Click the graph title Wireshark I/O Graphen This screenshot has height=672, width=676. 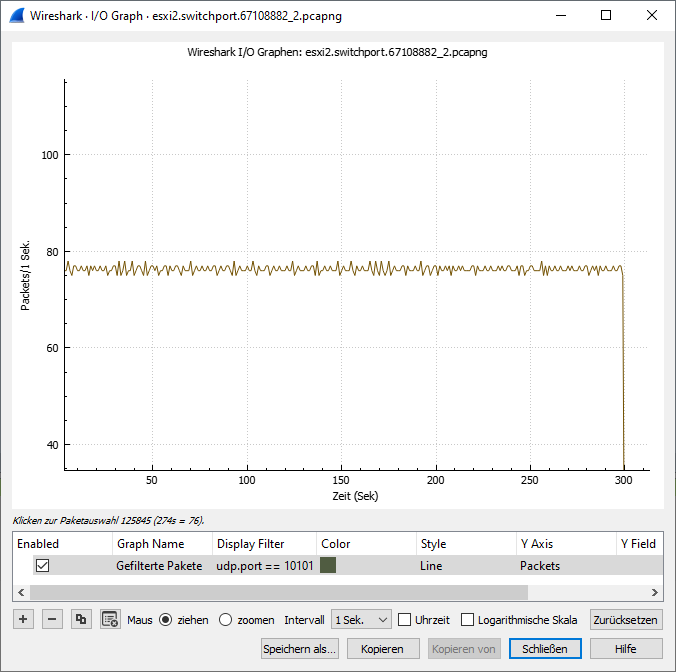[337, 52]
